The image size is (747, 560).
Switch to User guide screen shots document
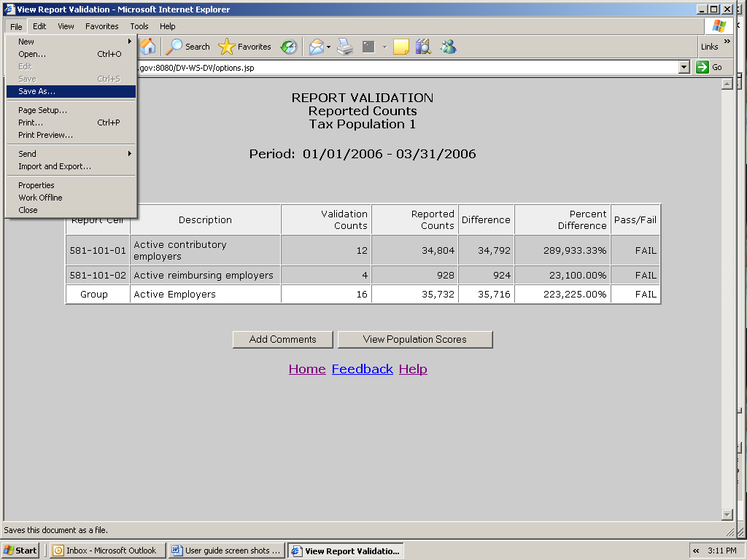click(227, 551)
